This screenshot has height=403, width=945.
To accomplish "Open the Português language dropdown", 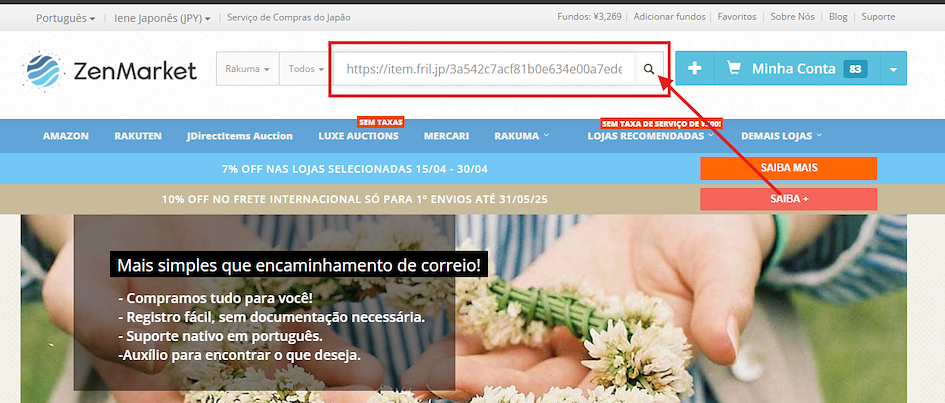I will [x=66, y=18].
